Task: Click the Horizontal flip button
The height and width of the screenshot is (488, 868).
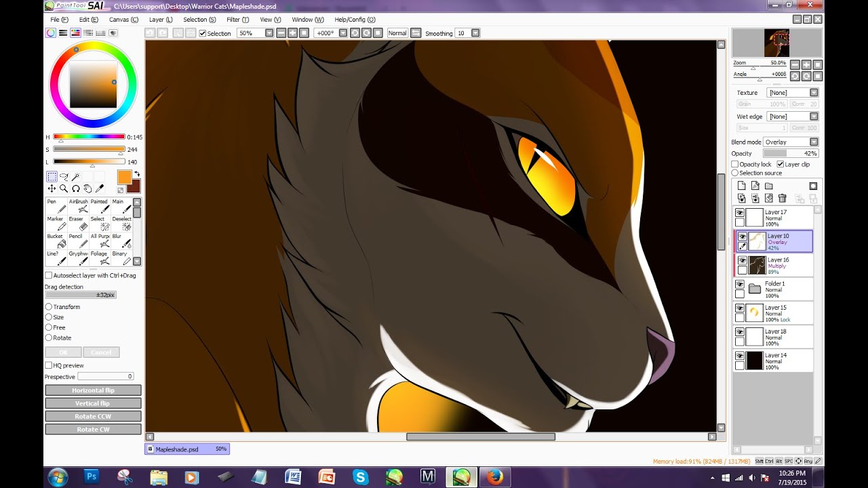Action: [93, 390]
